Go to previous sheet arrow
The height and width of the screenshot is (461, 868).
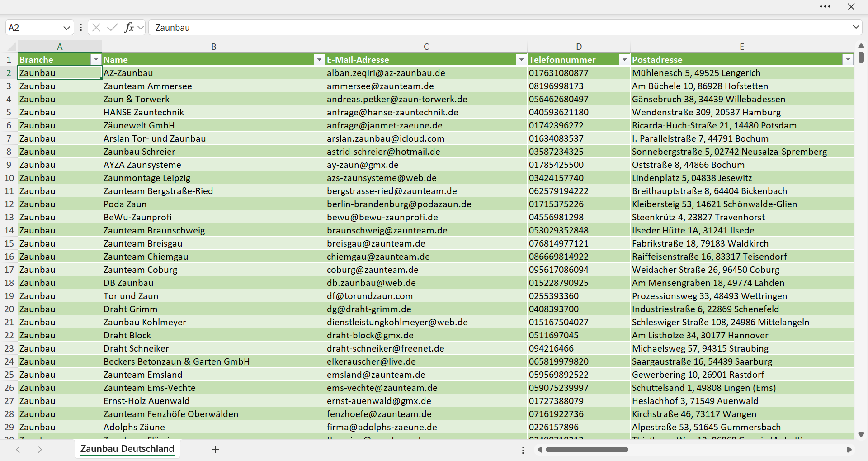18,449
